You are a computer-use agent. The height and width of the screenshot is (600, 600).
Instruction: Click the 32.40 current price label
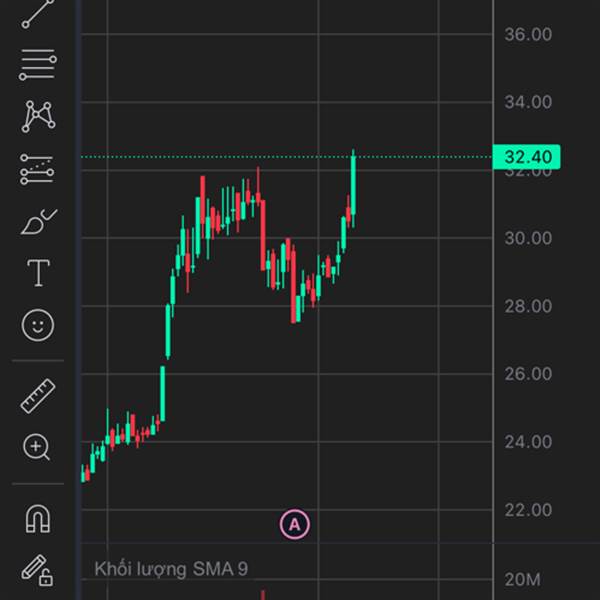pos(527,157)
